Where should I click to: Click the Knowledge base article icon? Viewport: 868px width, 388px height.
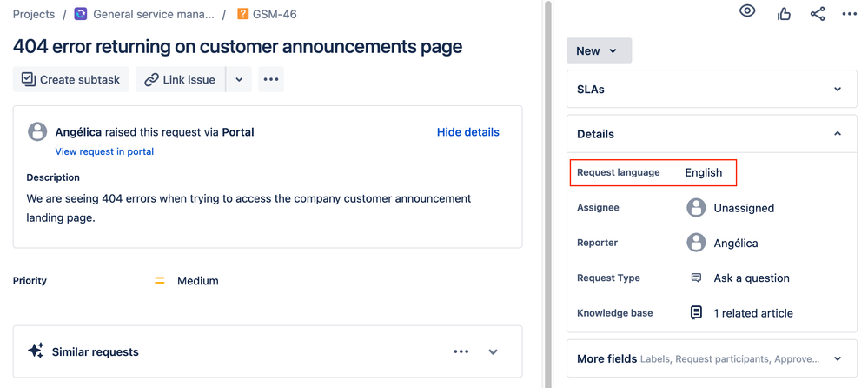pos(696,312)
